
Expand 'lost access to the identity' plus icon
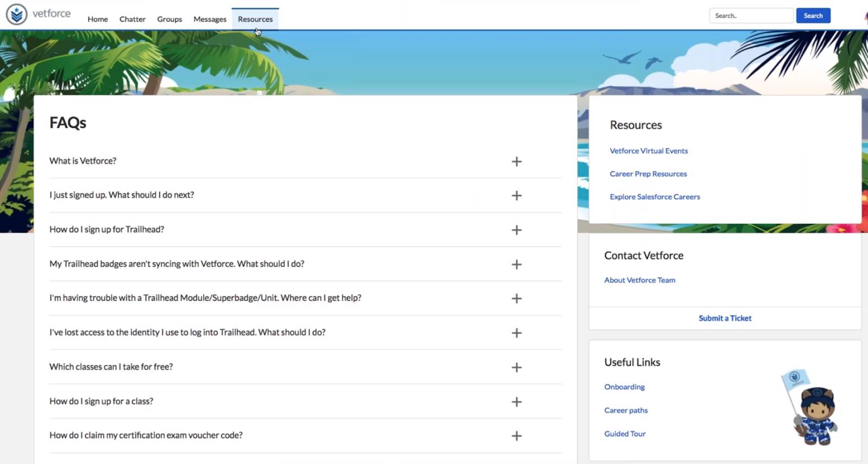click(516, 333)
